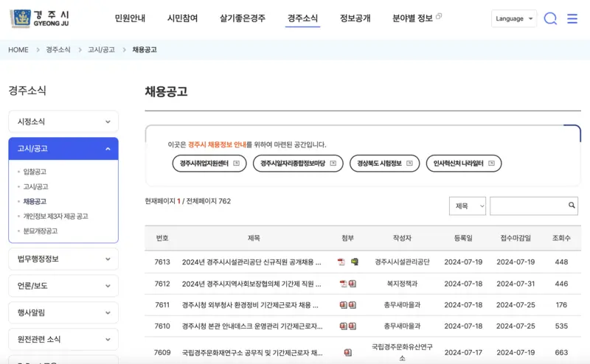This screenshot has width=590, height=364.
Task: Open the 경주소식 top menu
Action: coord(302,18)
